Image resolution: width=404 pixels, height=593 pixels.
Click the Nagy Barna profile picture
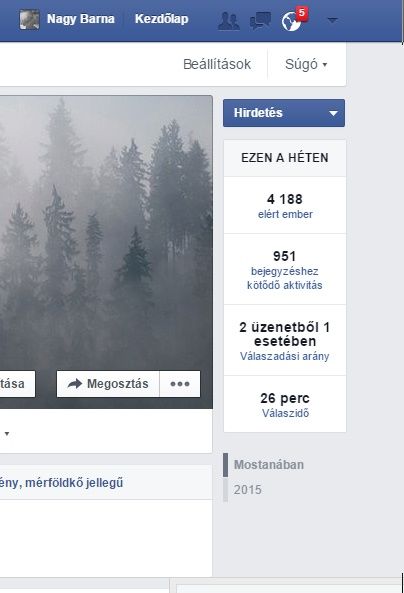pyautogui.click(x=30, y=19)
